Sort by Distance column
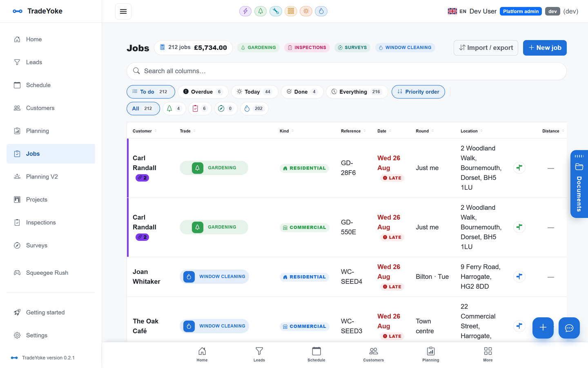 coord(553,131)
